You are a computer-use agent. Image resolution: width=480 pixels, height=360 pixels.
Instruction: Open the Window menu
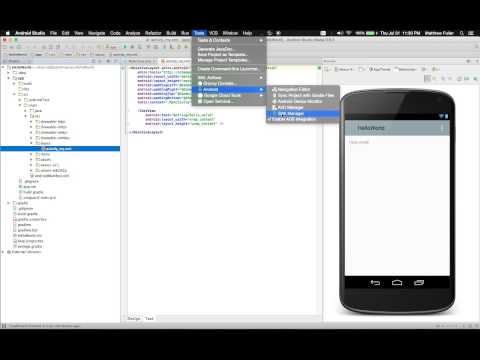(230, 33)
